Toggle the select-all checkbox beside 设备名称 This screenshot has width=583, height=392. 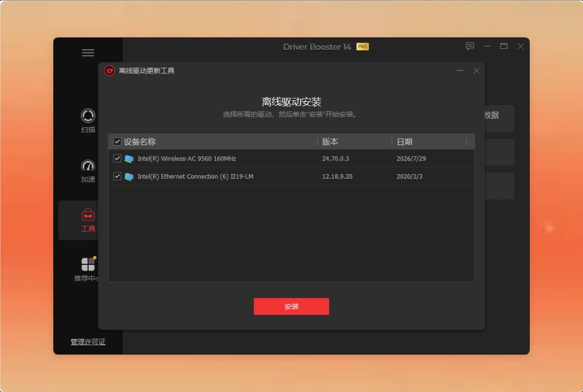pos(117,142)
